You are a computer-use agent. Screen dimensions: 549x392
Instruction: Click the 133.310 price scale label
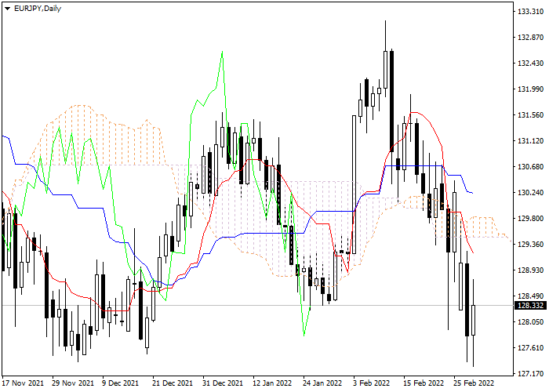coord(530,12)
